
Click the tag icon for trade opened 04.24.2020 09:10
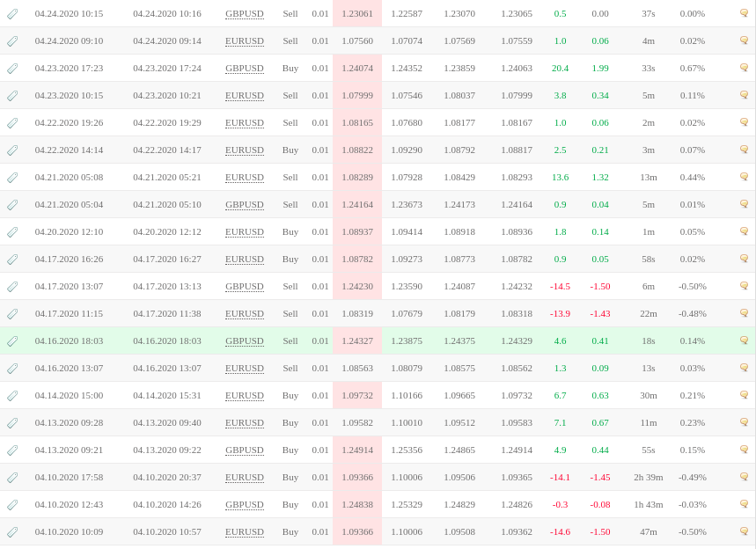pos(12,41)
